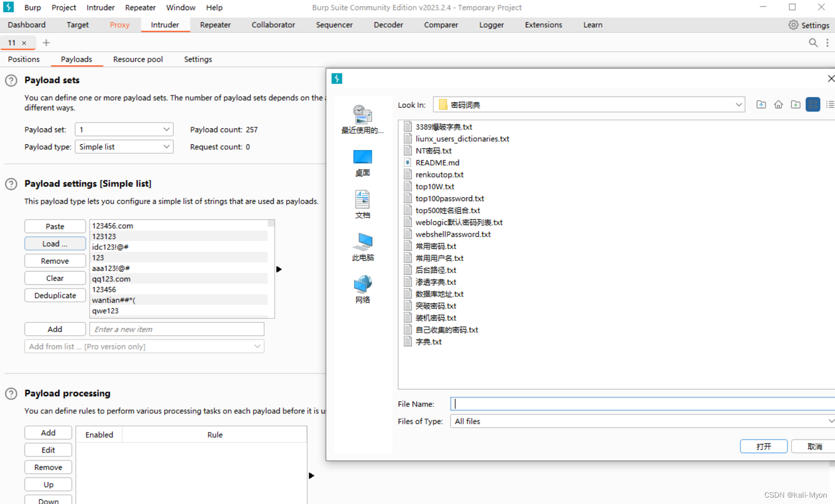Click the Clear button
The width and height of the screenshot is (835, 504).
55,278
